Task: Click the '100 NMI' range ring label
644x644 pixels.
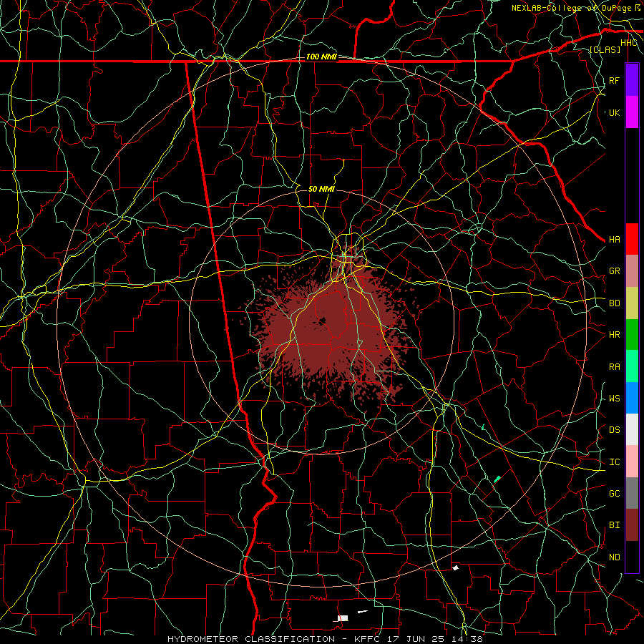Action: pos(321,57)
